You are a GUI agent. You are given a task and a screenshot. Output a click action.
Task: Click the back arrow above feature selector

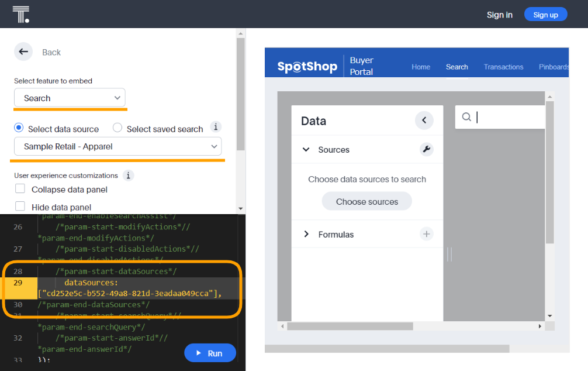click(23, 51)
